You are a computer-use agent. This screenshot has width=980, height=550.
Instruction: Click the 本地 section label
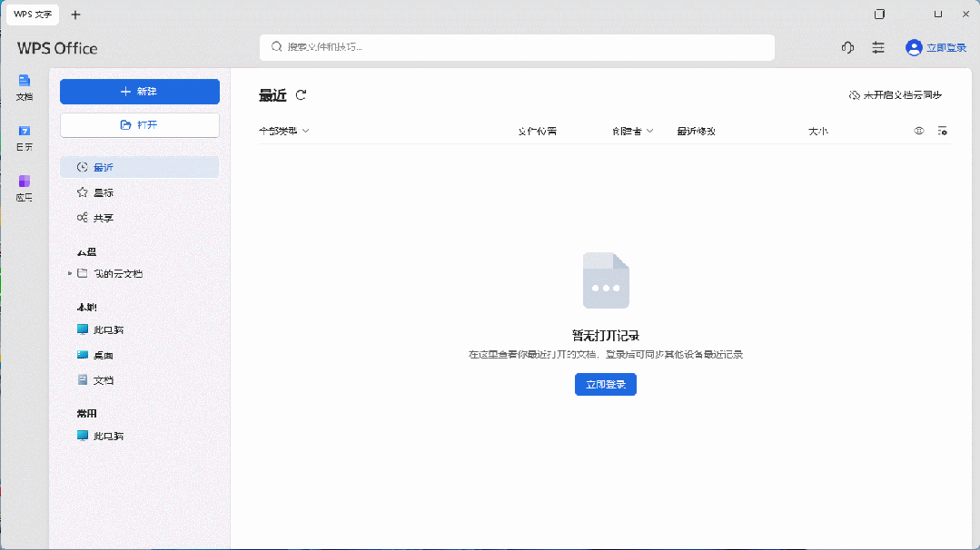pyautogui.click(x=86, y=307)
